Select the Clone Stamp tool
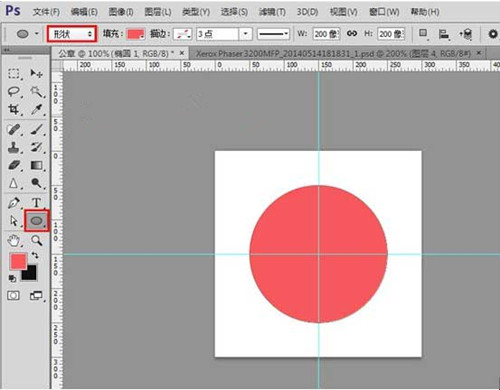 13,147
